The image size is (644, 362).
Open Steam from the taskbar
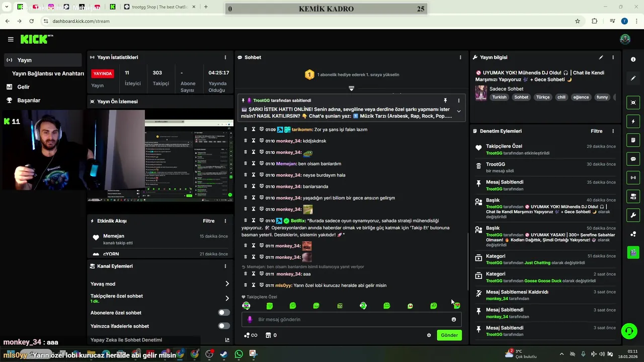pyautogui.click(x=224, y=354)
